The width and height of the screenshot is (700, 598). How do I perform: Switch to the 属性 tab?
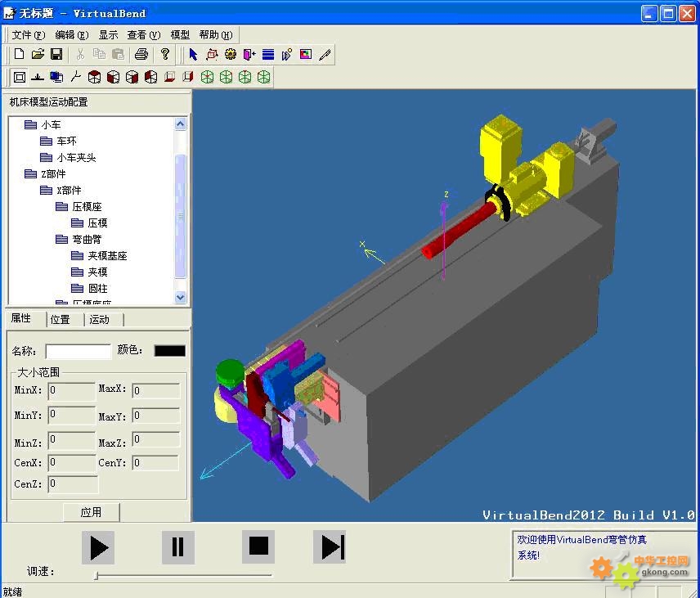tap(21, 318)
